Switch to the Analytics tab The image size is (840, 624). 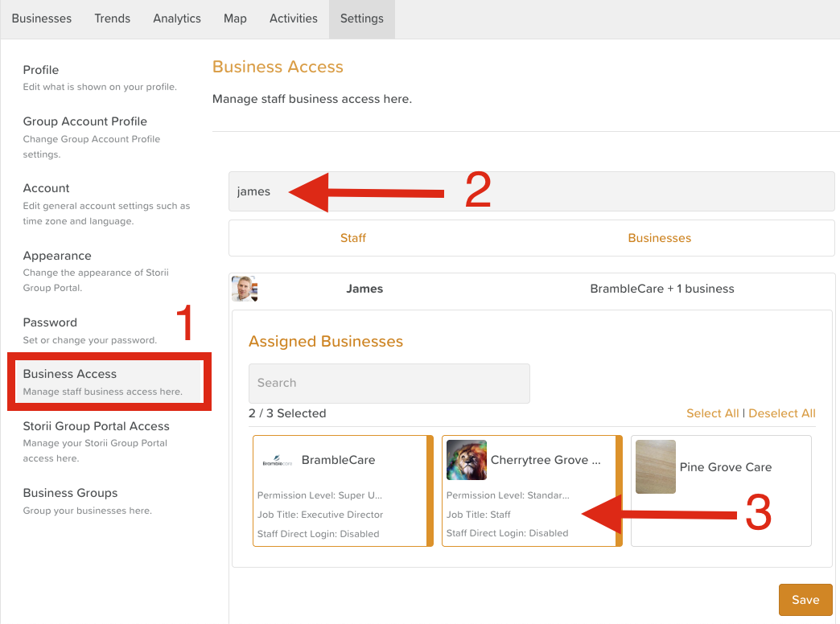point(177,18)
